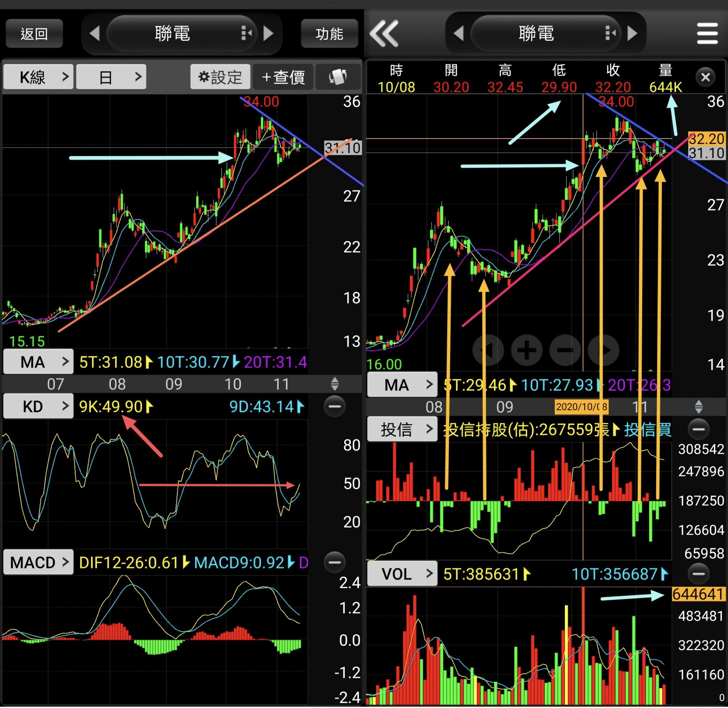
Task: Expand the VOL indicator selector
Action: 402,574
